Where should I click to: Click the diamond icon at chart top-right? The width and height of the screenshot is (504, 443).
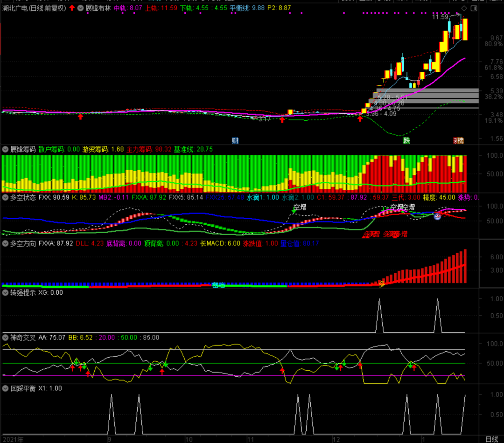click(464, 8)
